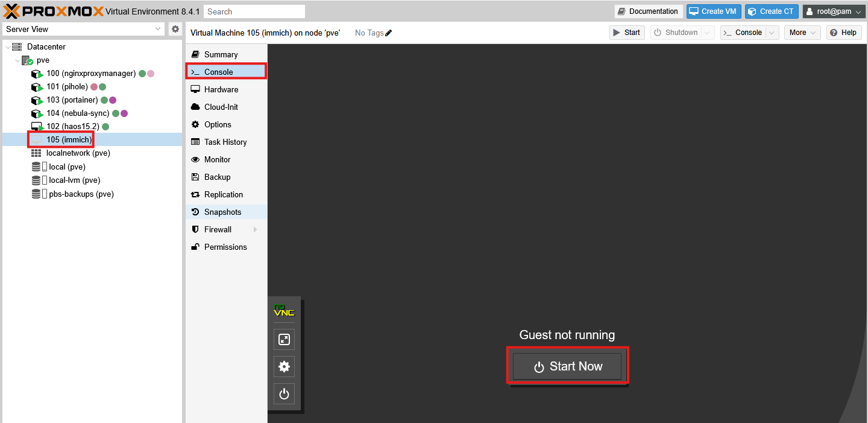Expand the Firewall submenu chevron

256,229
